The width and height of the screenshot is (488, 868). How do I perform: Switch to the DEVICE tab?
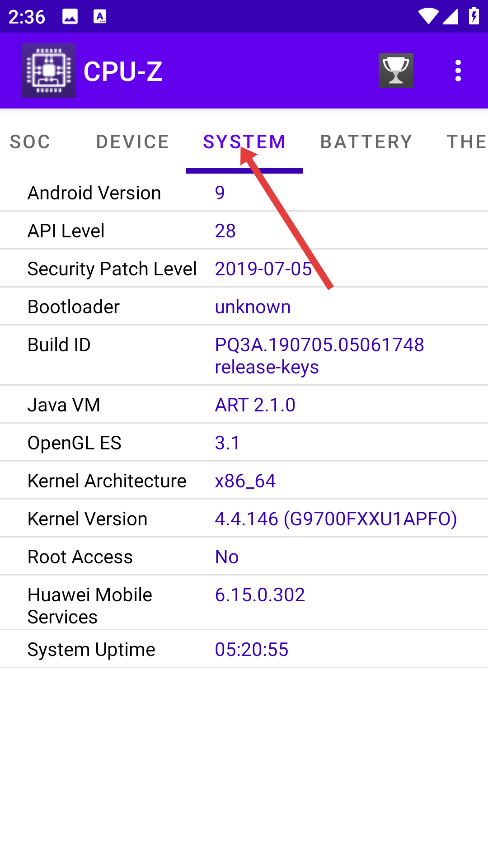132,142
